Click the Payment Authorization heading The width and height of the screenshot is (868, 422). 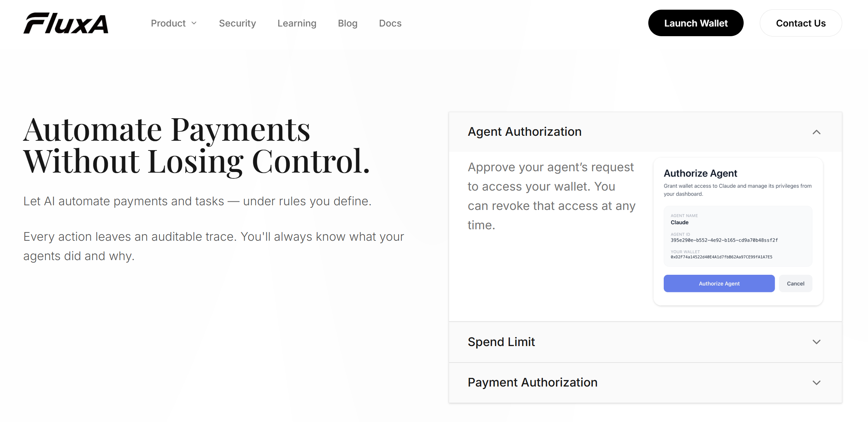[533, 383]
